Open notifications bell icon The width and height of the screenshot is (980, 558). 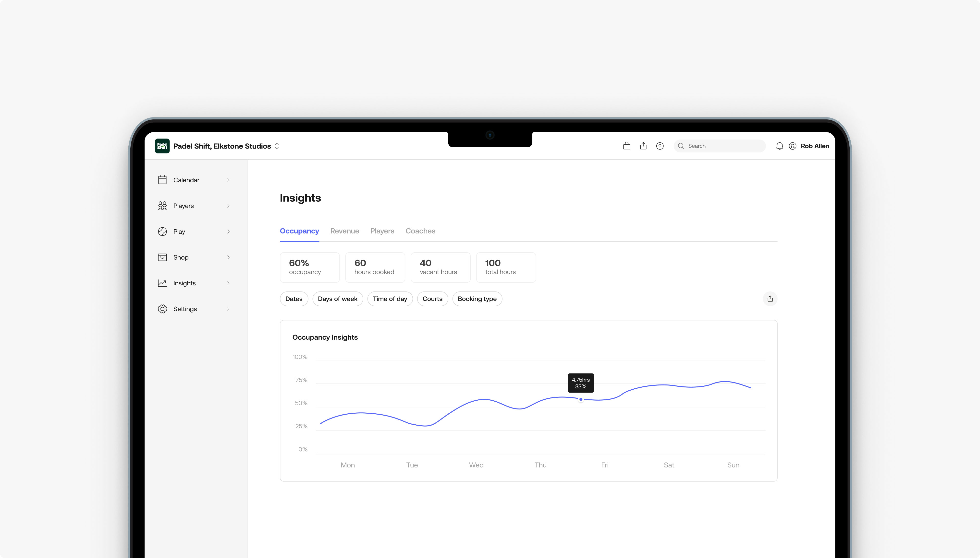click(x=779, y=146)
